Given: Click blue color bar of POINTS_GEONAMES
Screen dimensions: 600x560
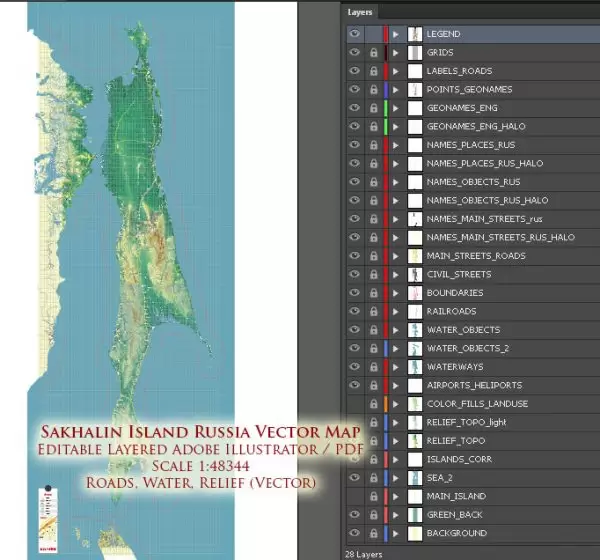Looking at the screenshot, I should [x=386, y=90].
